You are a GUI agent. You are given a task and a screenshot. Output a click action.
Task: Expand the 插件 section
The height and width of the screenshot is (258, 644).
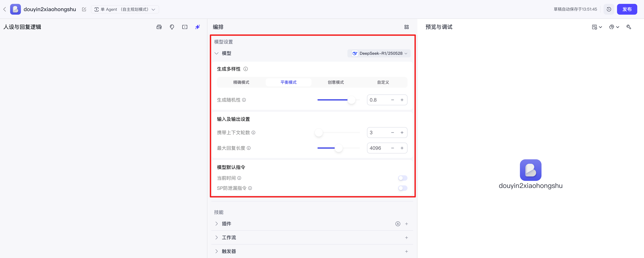217,223
